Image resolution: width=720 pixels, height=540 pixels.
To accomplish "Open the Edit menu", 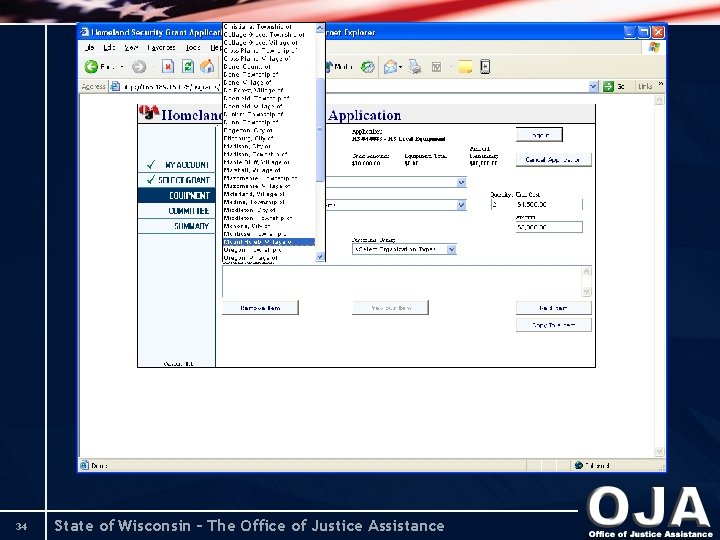I will (109, 47).
